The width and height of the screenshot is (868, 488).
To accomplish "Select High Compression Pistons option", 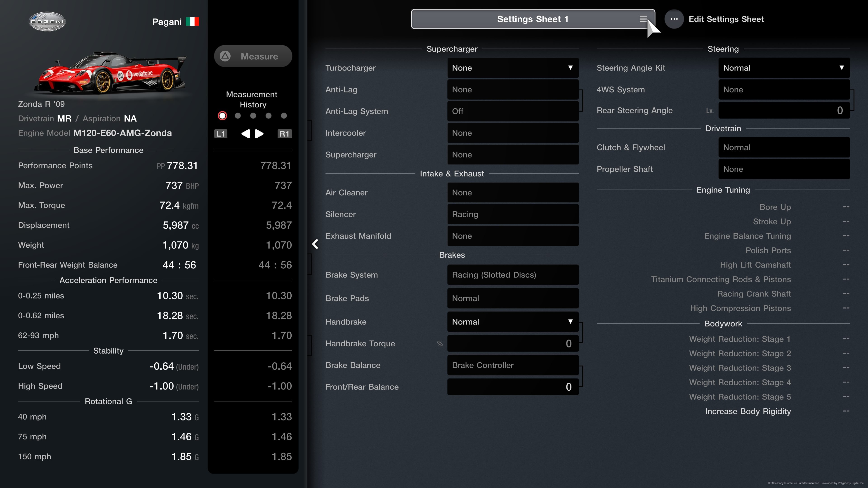I will point(740,308).
